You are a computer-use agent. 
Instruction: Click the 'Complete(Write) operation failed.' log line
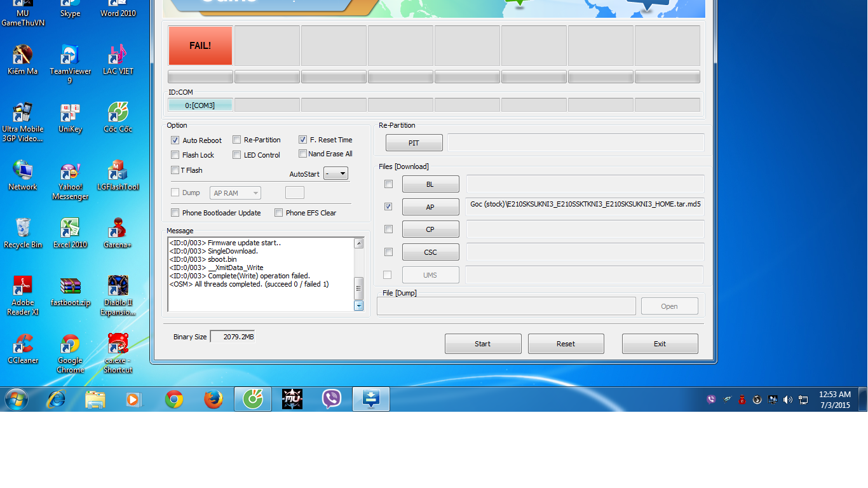(x=240, y=276)
